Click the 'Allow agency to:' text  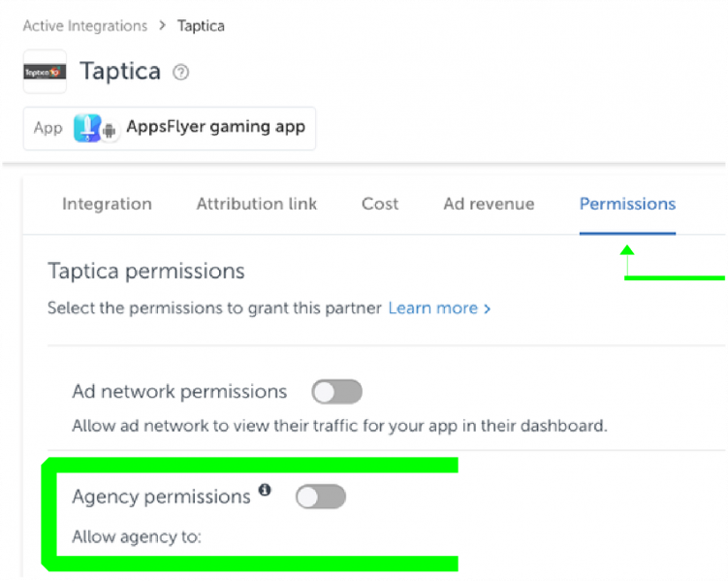tap(137, 537)
